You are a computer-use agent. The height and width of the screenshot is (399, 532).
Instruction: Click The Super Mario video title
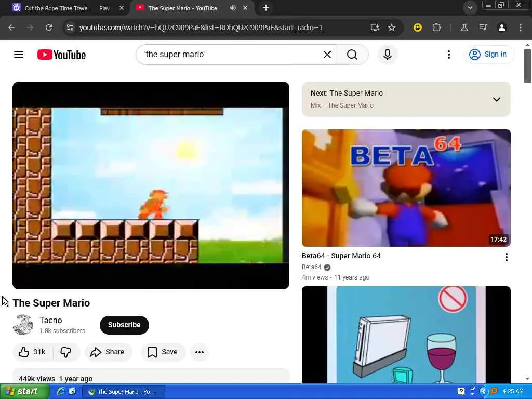tap(51, 303)
